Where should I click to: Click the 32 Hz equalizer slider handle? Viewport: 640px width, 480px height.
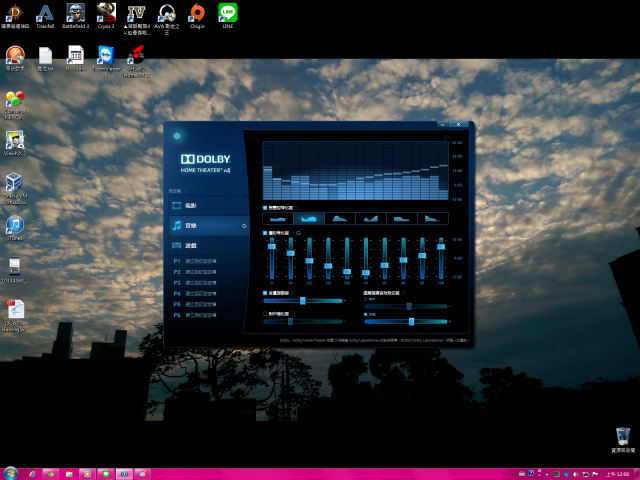tap(272, 246)
